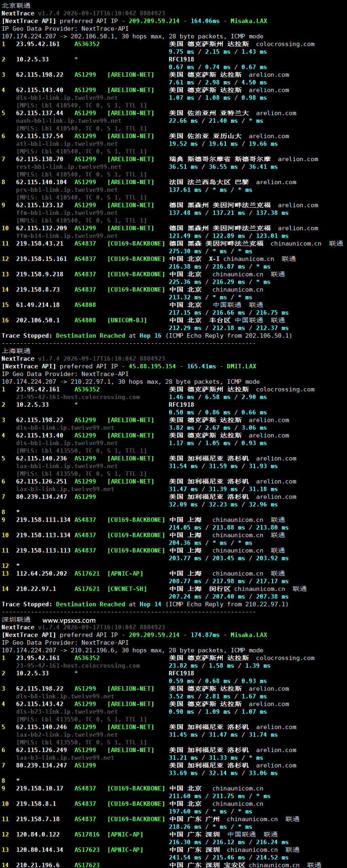This screenshot has height=868, width=347.
Task: Select the 北京联通 section heading
Action: pyautogui.click(x=16, y=6)
